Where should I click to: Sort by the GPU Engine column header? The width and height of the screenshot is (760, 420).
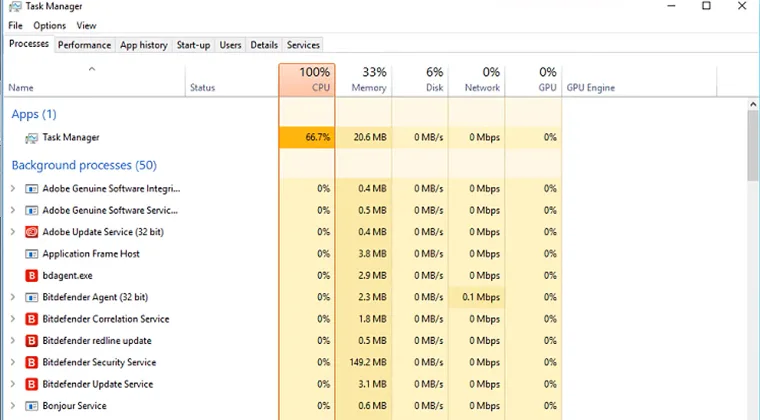point(639,80)
